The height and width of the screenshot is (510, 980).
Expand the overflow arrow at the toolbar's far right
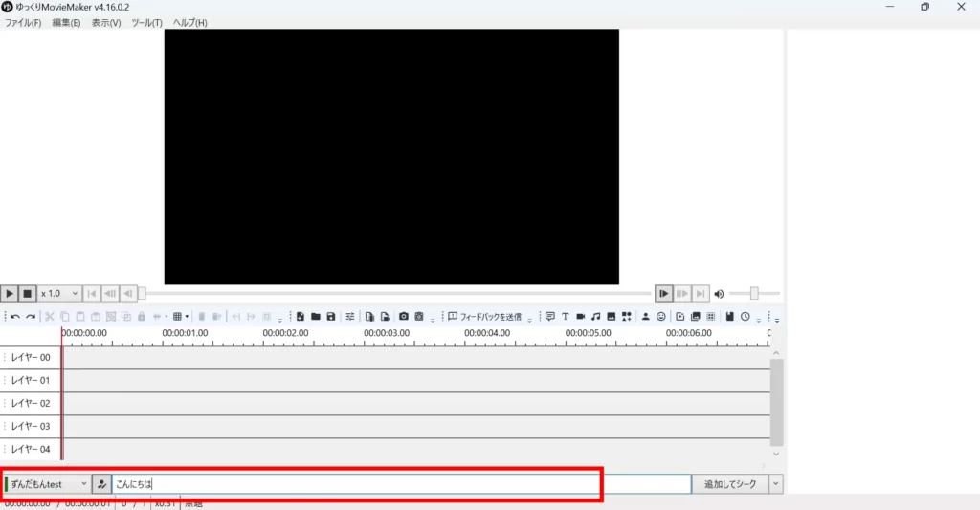click(777, 320)
